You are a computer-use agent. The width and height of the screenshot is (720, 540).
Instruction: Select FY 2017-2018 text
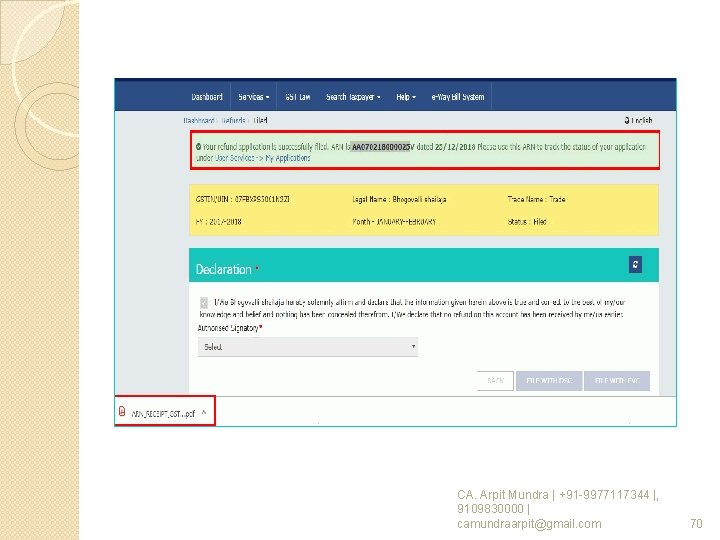point(219,222)
